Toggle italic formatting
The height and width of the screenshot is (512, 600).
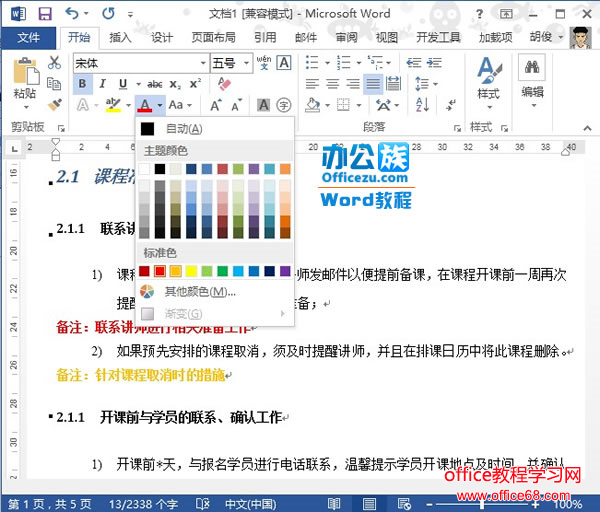pyautogui.click(x=102, y=84)
